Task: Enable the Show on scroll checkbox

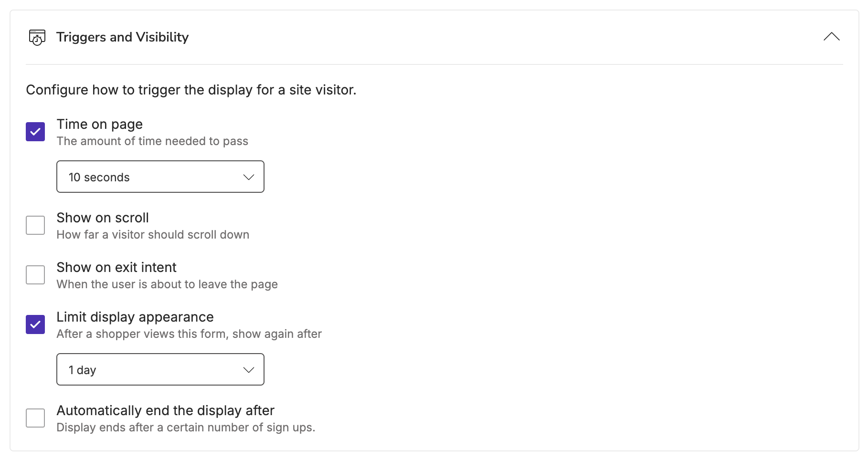Action: point(35,225)
